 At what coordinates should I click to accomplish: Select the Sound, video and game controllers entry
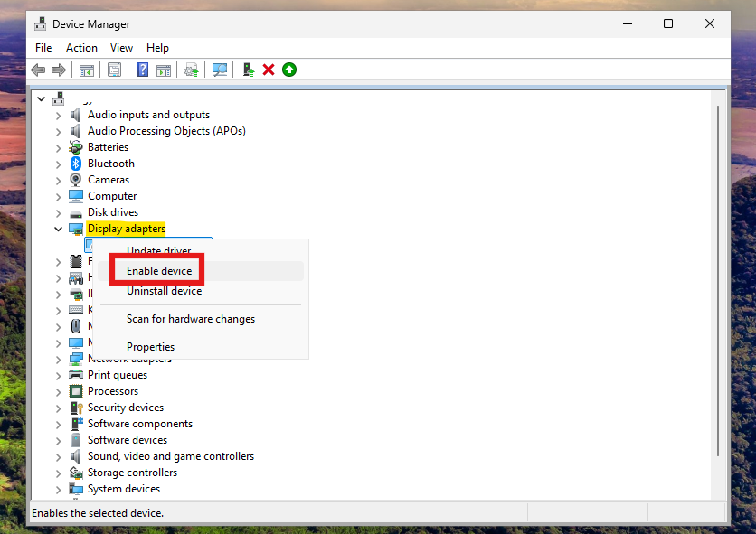pos(170,456)
